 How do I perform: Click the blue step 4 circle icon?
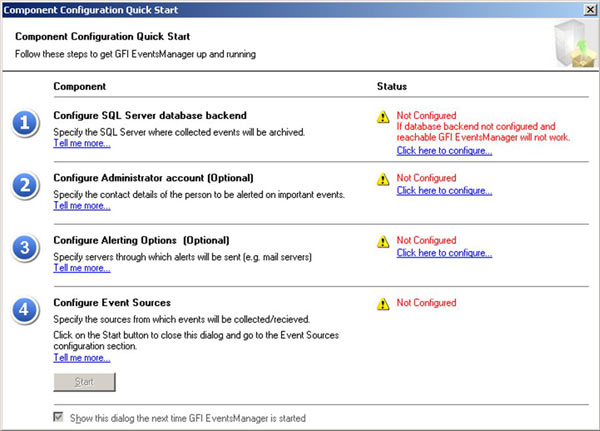[25, 309]
